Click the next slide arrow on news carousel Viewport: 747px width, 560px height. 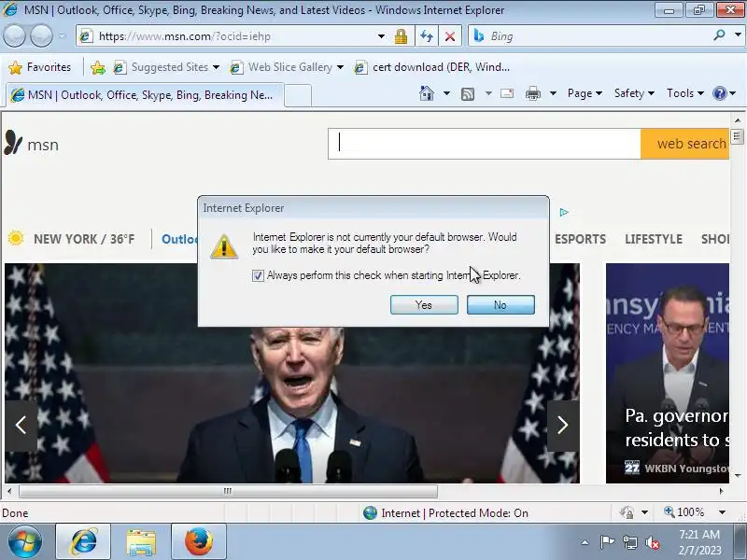(563, 426)
